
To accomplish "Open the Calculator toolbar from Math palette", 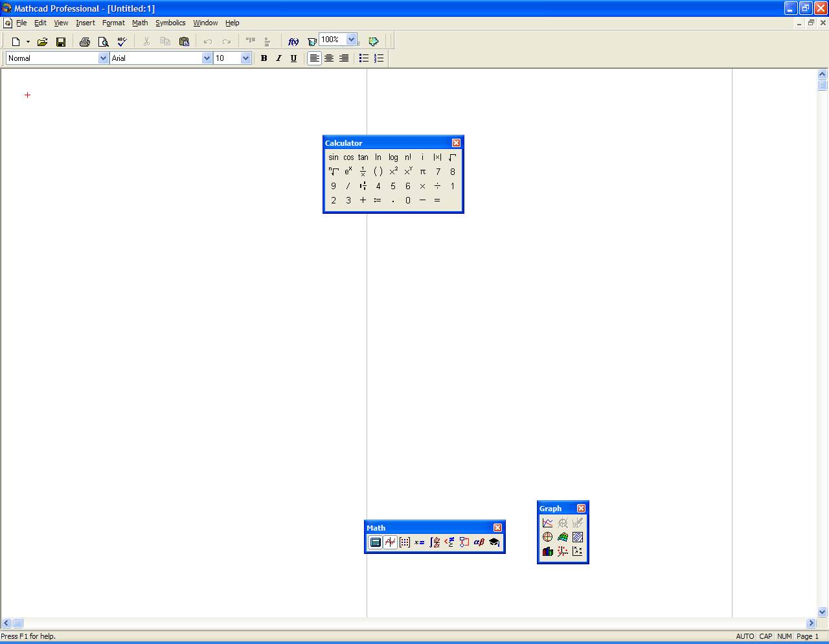I will click(x=375, y=542).
